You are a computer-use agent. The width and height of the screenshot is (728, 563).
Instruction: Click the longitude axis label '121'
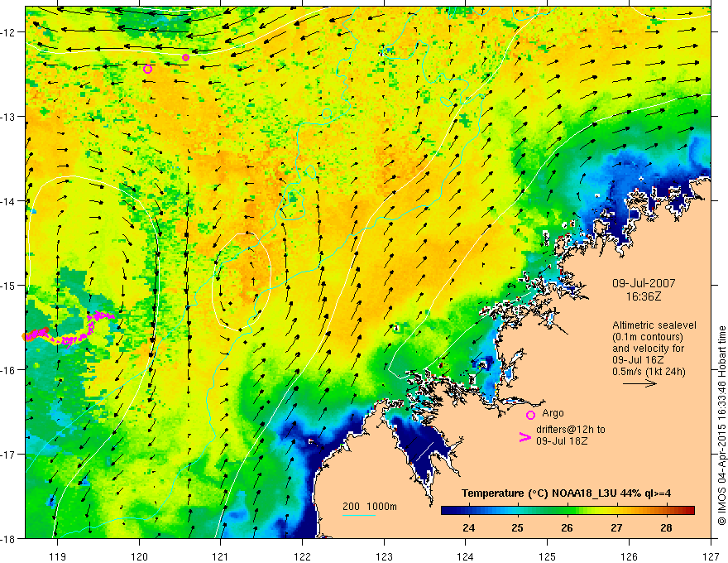pos(221,556)
